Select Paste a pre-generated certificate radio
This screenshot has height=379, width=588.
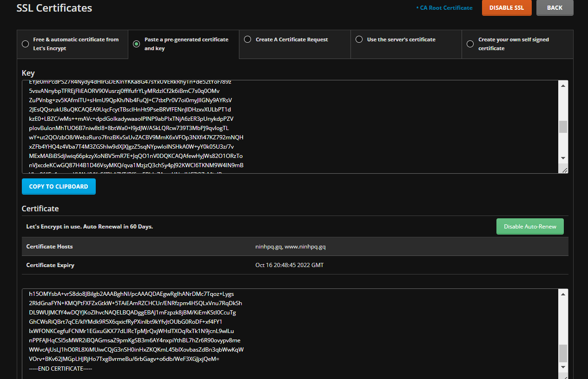[x=136, y=44]
